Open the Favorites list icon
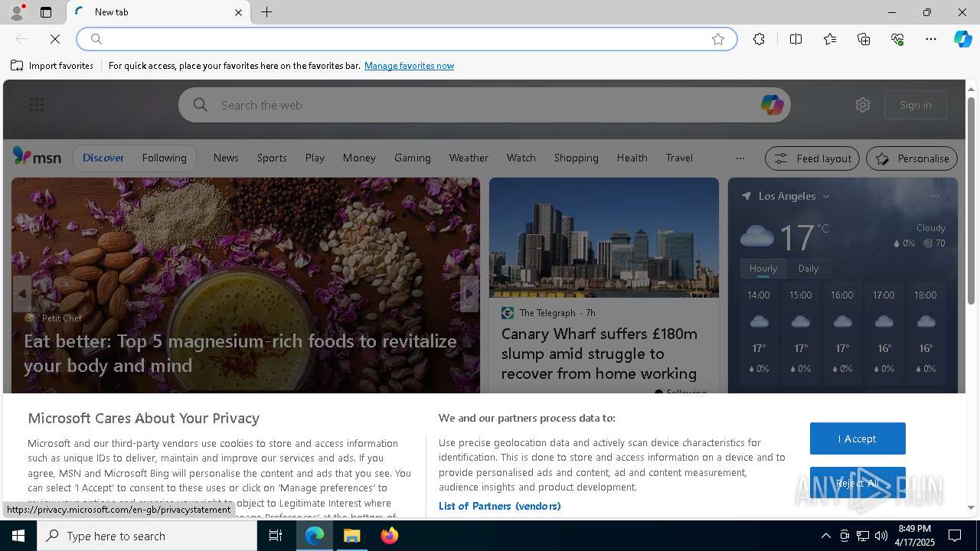 coord(830,39)
